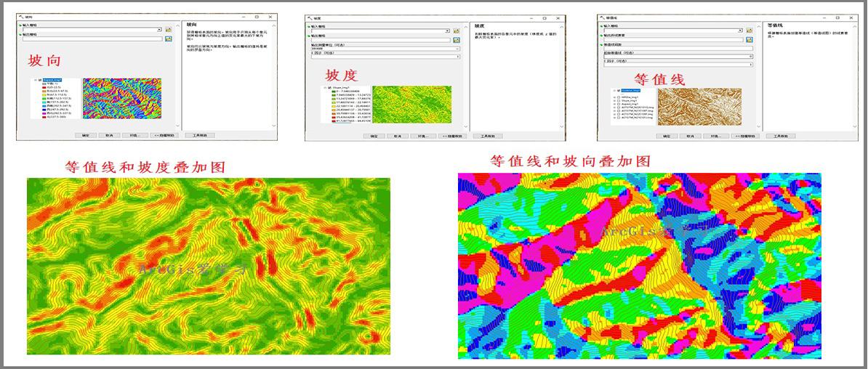Click 取消 button in 等值线 window

[691, 136]
